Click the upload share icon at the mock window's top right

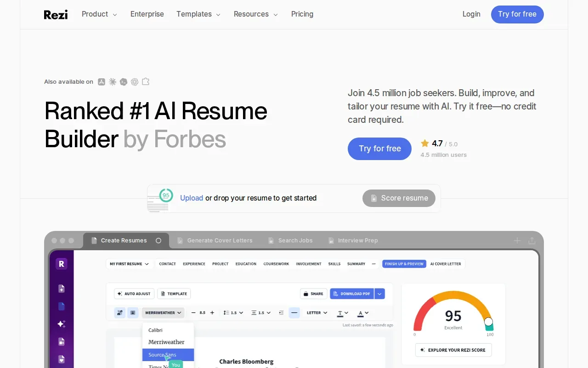pos(532,241)
